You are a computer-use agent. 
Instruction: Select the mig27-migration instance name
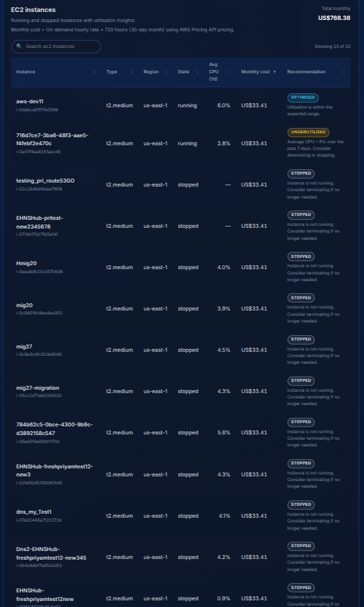(38, 388)
